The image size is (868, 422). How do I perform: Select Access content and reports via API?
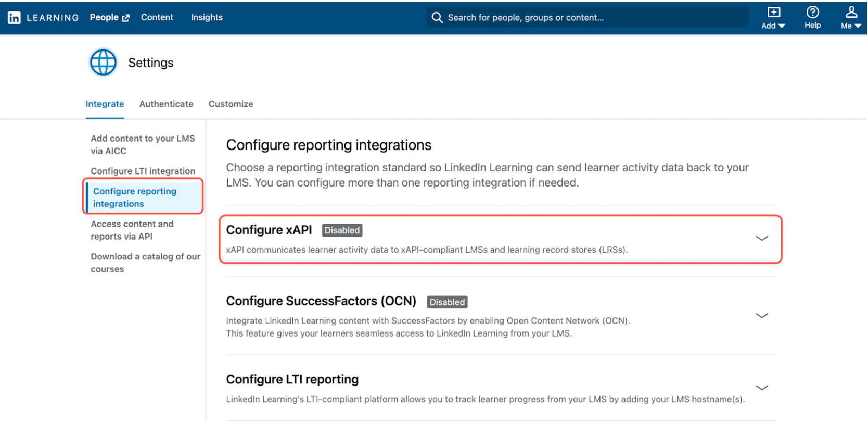132,230
